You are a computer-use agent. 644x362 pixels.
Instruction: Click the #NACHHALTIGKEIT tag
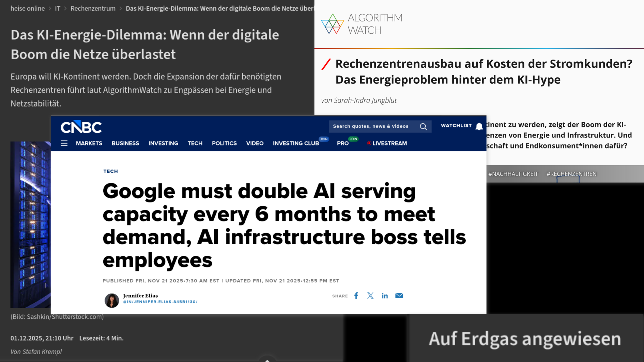513,174
